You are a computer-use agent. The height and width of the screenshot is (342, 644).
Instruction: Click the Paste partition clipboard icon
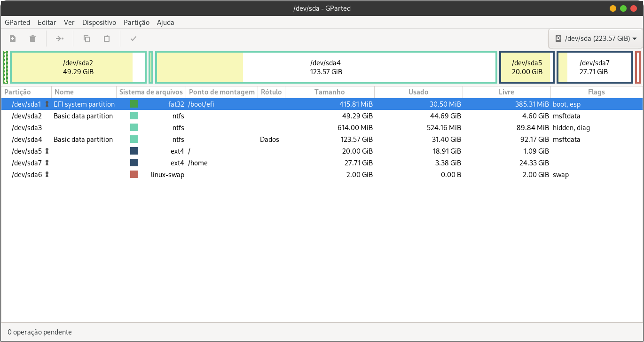[x=107, y=39]
